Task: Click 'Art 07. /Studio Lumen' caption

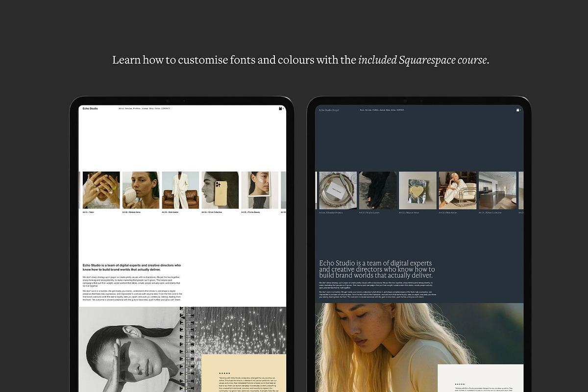Action: [369, 213]
